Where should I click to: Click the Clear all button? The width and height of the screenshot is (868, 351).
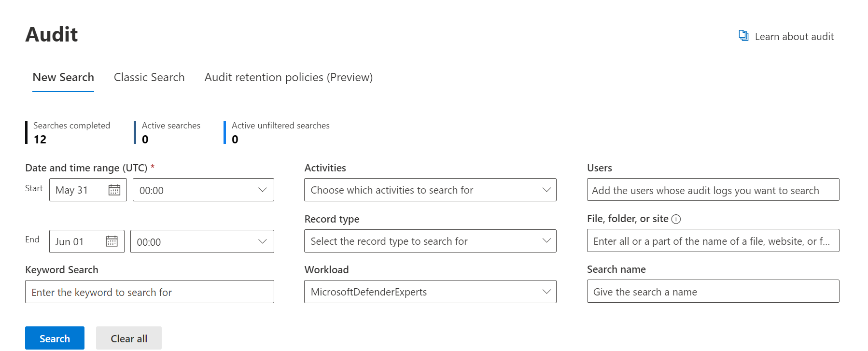point(129,338)
